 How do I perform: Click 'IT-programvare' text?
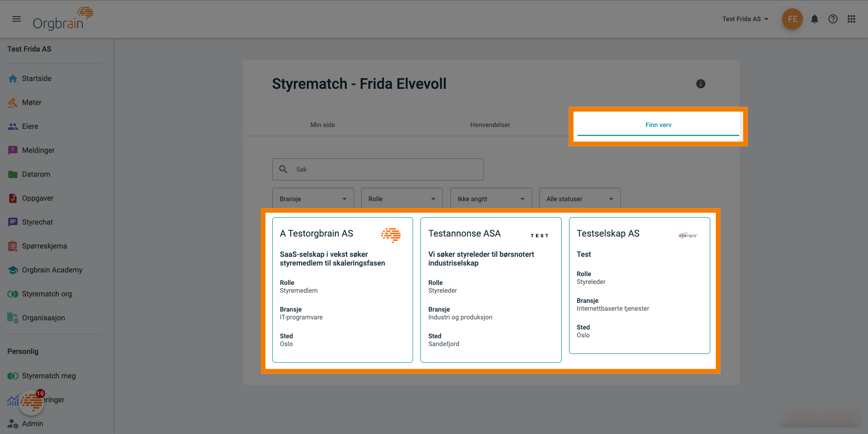tap(301, 318)
